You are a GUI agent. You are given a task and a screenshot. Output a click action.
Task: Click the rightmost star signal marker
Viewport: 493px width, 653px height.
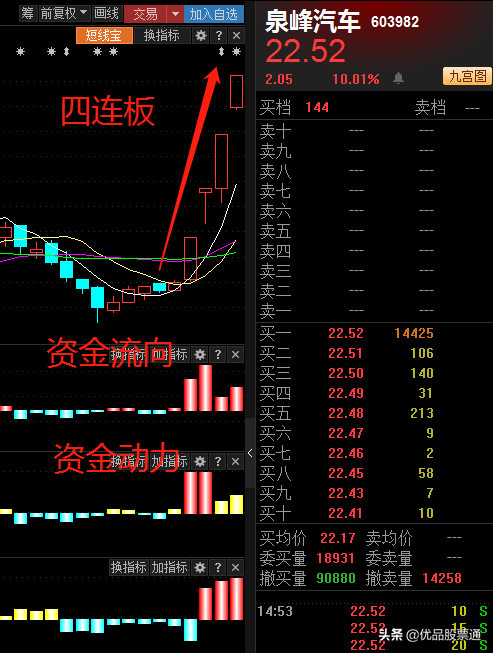[237, 52]
